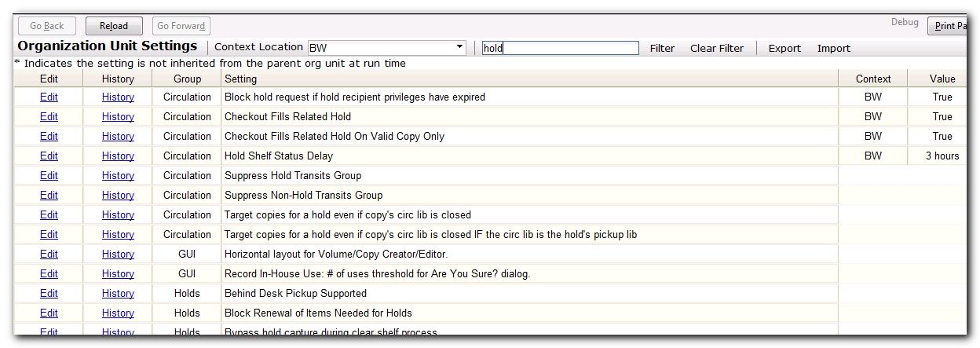The image size is (980, 348).
Task: Click Export settings
Action: pos(784,48)
